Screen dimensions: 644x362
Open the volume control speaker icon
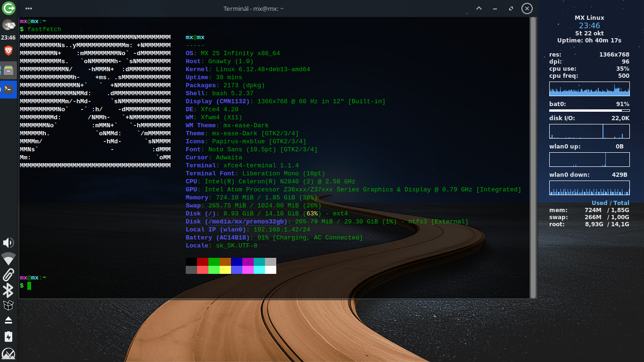coord(8,243)
